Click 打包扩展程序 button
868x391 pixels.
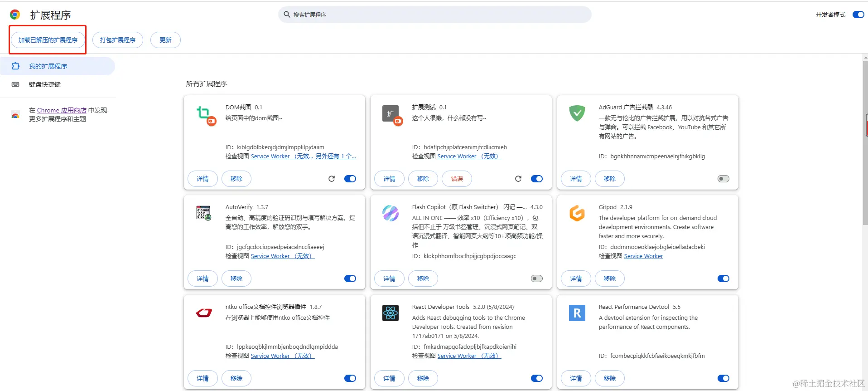(x=118, y=40)
